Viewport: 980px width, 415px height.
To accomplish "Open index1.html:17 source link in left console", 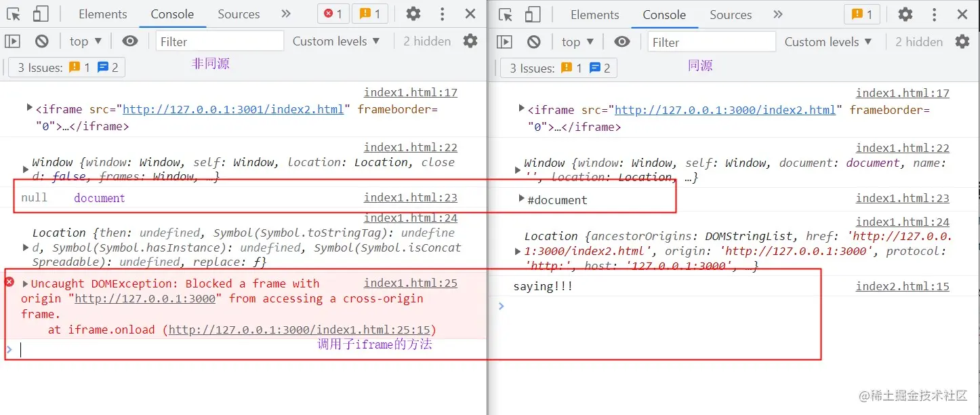I will pos(411,93).
